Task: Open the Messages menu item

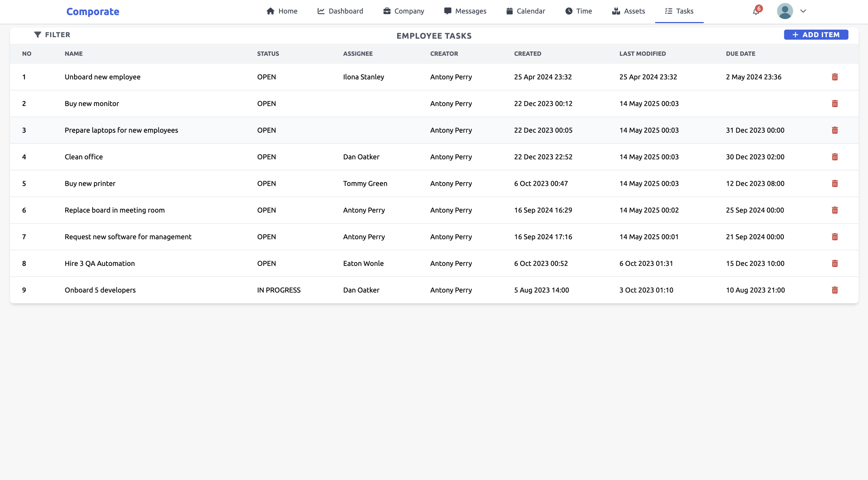Action: point(465,11)
